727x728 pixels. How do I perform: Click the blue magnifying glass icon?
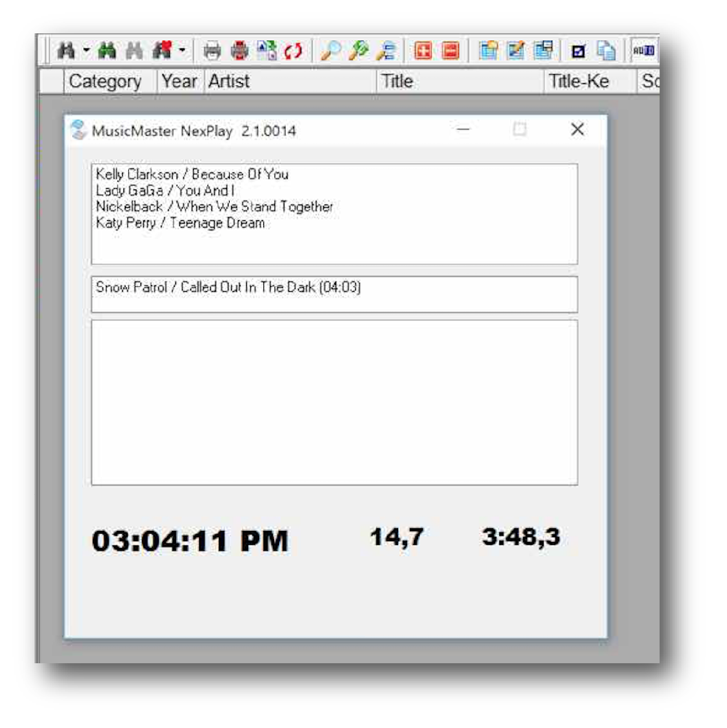coord(331,50)
